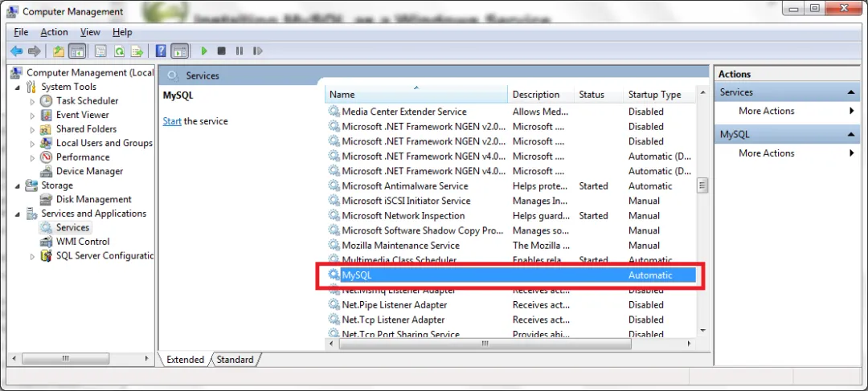Open the Help menu
The width and height of the screenshot is (868, 391).
[122, 32]
